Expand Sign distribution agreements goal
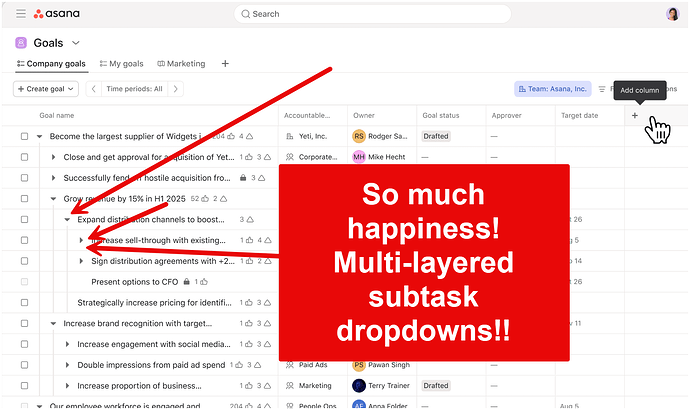This screenshot has width=690, height=409. (81, 261)
